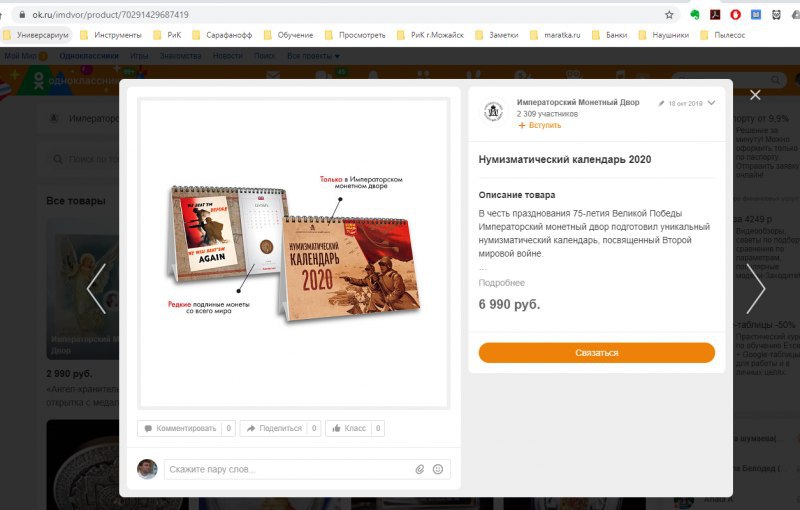800x510 pixels.
Task: Click the paperclip attach icon in comment box
Action: tap(419, 469)
